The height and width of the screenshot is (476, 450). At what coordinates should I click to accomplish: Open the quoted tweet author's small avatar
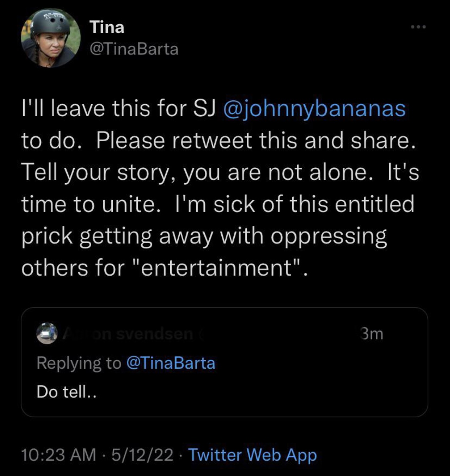click(x=47, y=333)
